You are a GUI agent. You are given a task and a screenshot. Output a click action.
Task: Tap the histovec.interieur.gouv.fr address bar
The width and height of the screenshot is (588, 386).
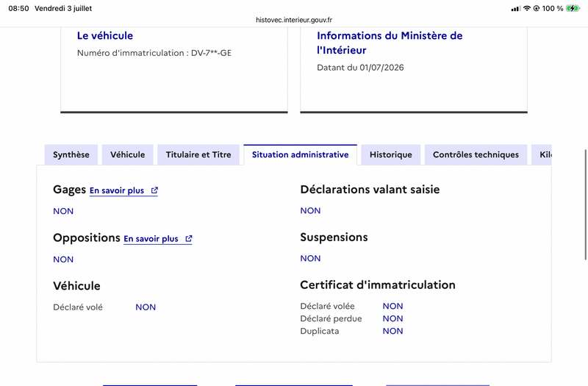tap(293, 20)
